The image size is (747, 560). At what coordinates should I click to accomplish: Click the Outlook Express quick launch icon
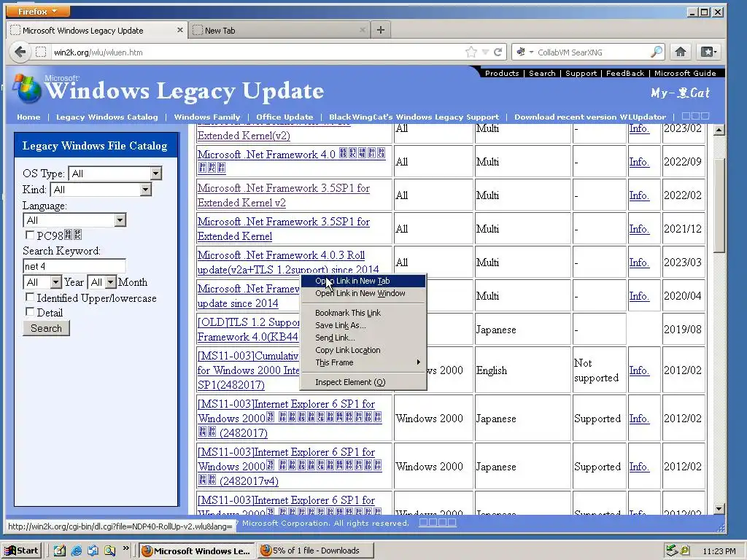[93, 551]
